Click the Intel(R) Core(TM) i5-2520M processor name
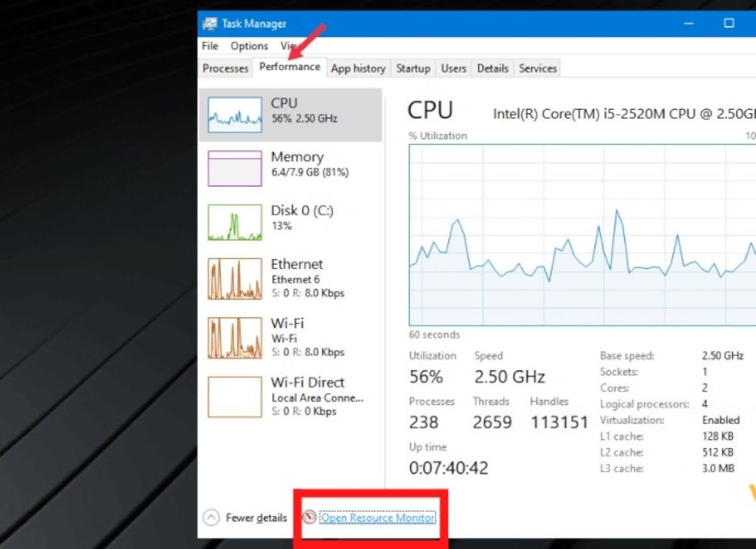Screen dimensions: 756x549 [x=624, y=114]
